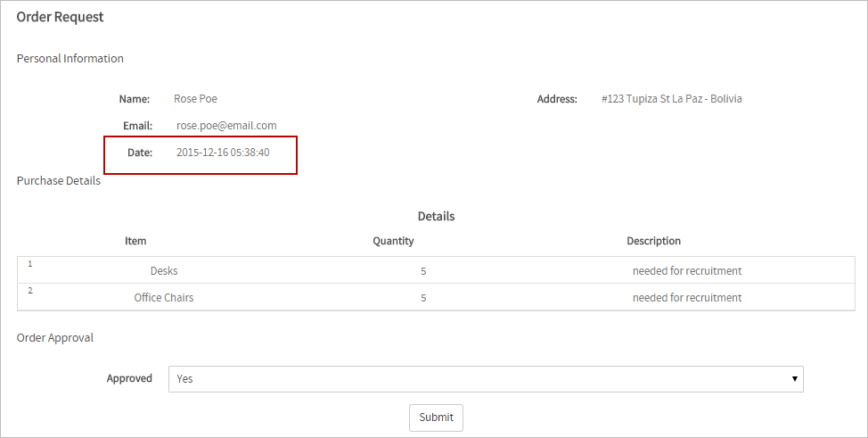Click the date value 2015-12-16 05:38:40

tap(223, 153)
